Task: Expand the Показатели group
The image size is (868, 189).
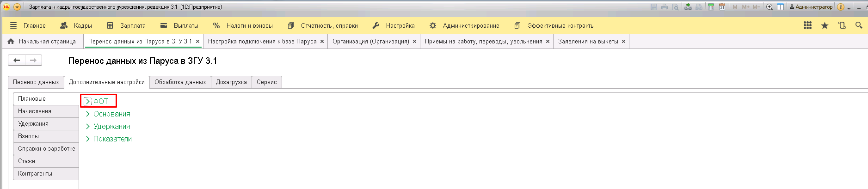Action: [x=88, y=139]
